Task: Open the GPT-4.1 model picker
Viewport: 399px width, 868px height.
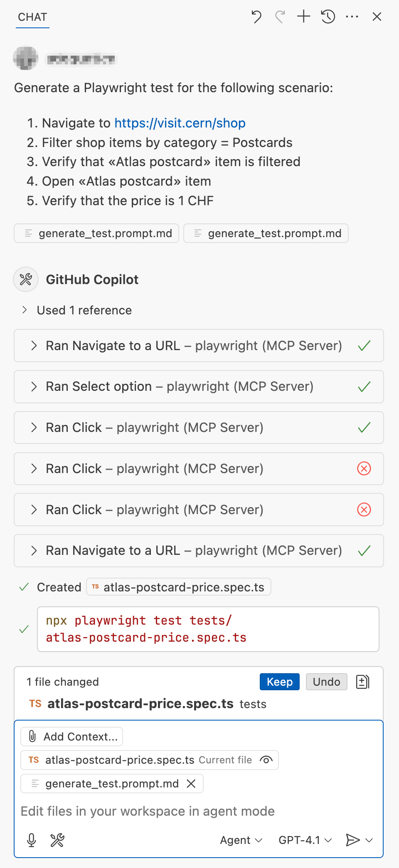Action: coord(305,840)
